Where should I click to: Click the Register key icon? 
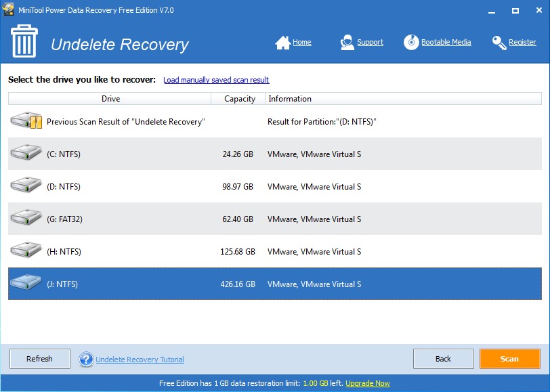tap(499, 43)
